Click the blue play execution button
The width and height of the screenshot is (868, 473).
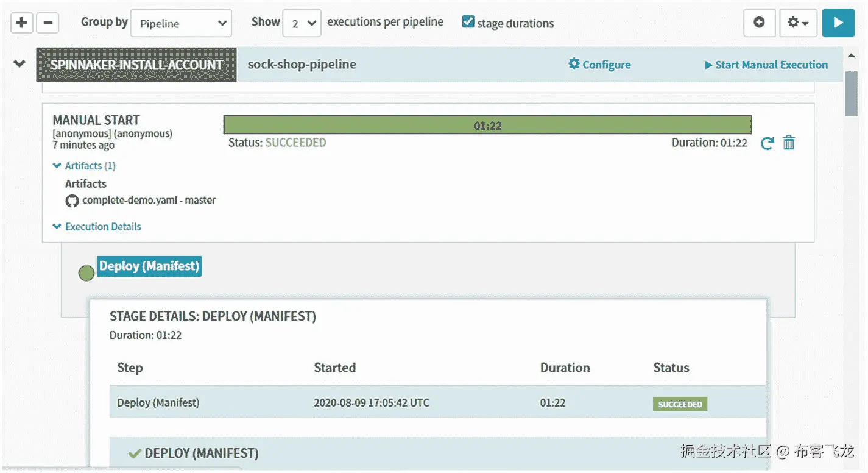click(838, 23)
